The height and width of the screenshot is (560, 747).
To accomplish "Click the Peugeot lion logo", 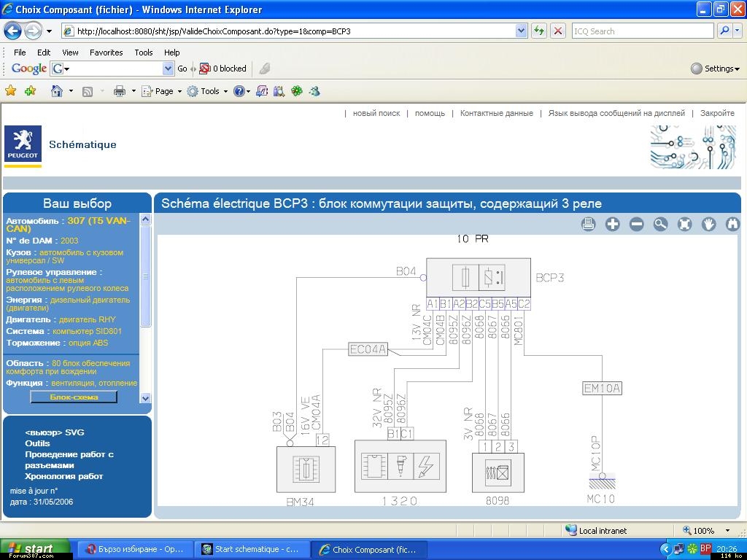I will pos(23,144).
